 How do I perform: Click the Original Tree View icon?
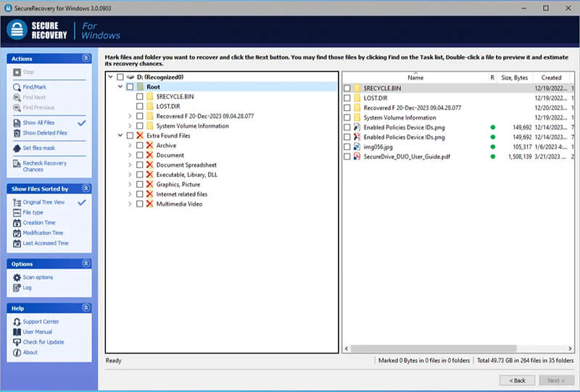(17, 202)
